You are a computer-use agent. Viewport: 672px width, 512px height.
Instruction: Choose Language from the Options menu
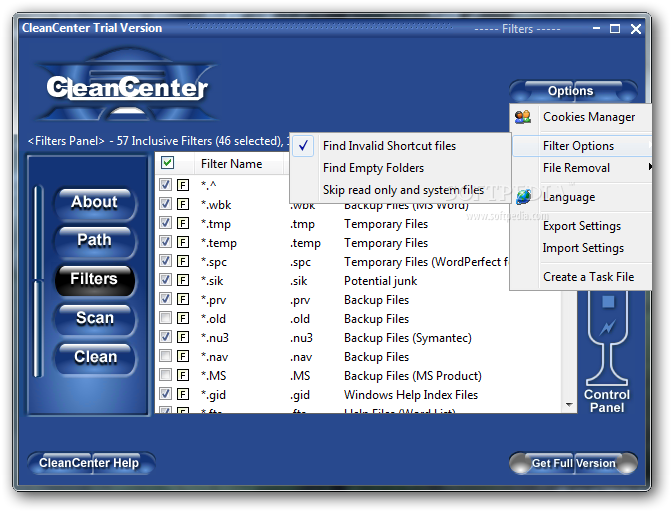[x=582, y=197]
